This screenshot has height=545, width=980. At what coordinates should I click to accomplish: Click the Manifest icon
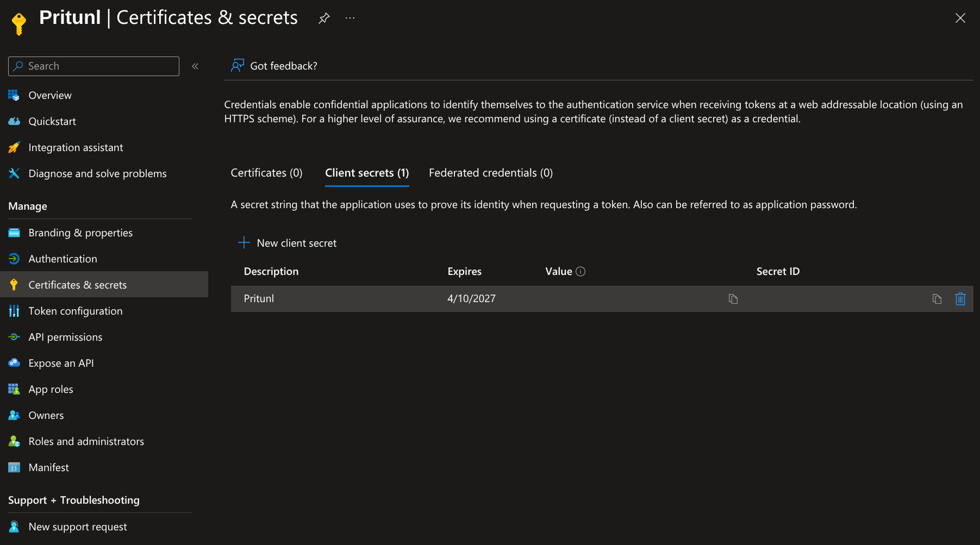pyautogui.click(x=14, y=468)
